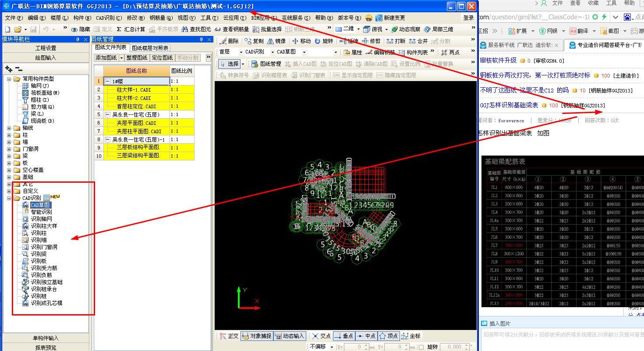Select the 修剪 trim tool
This screenshot has width=644, height=351.
click(x=371, y=41)
